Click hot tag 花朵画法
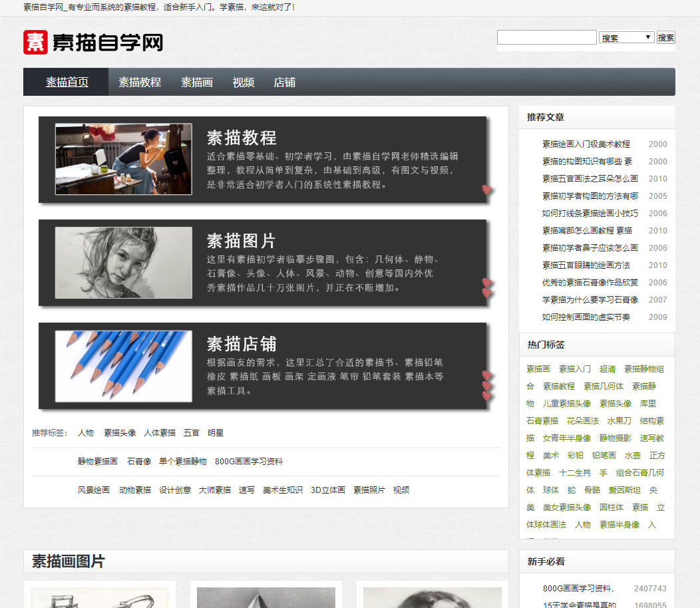700x608 pixels. (583, 421)
